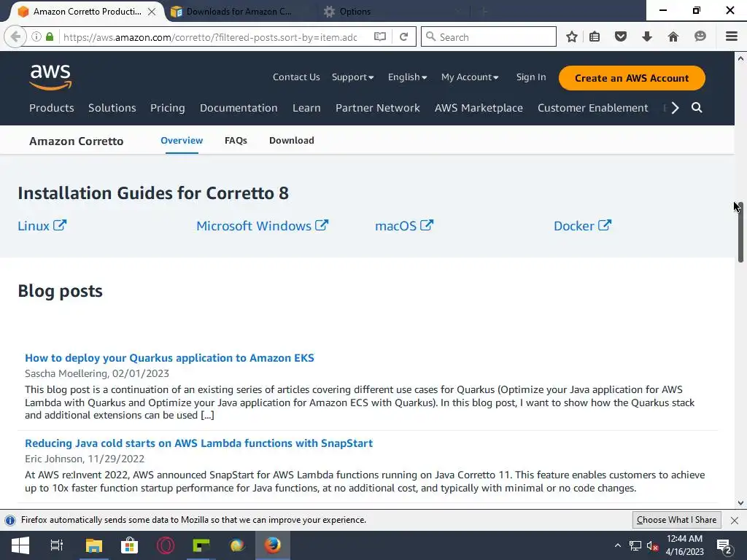747x560 pixels.
Task: Dismiss the Firefox data notification bar
Action: coord(735,520)
